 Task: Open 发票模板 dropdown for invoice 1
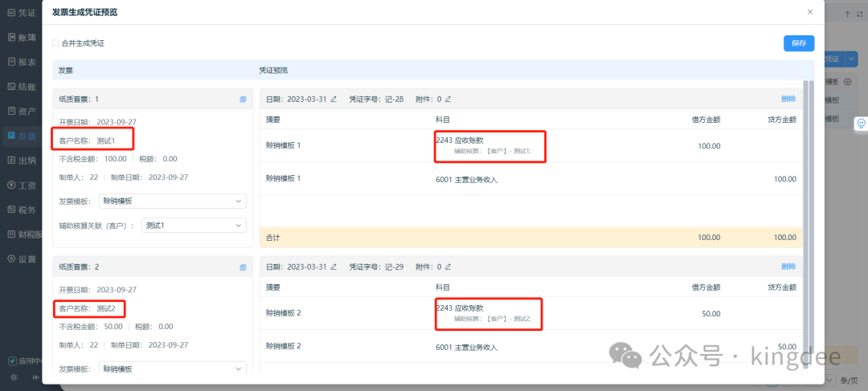pos(173,201)
